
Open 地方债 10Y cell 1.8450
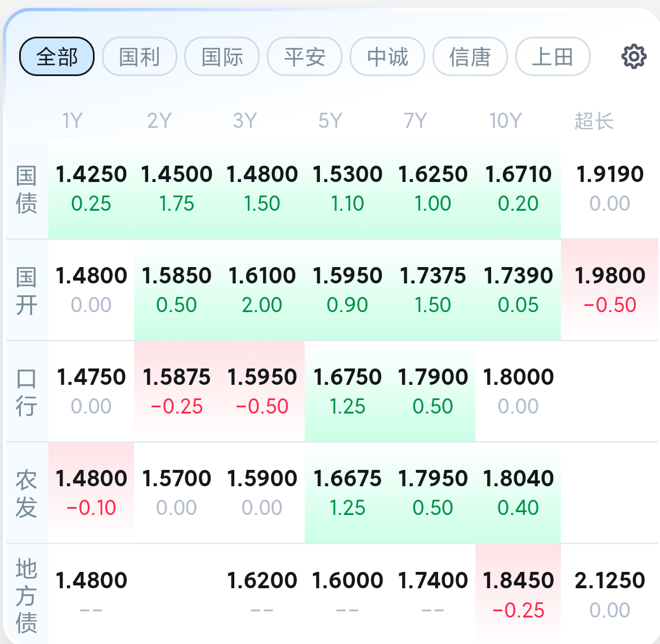(518, 594)
